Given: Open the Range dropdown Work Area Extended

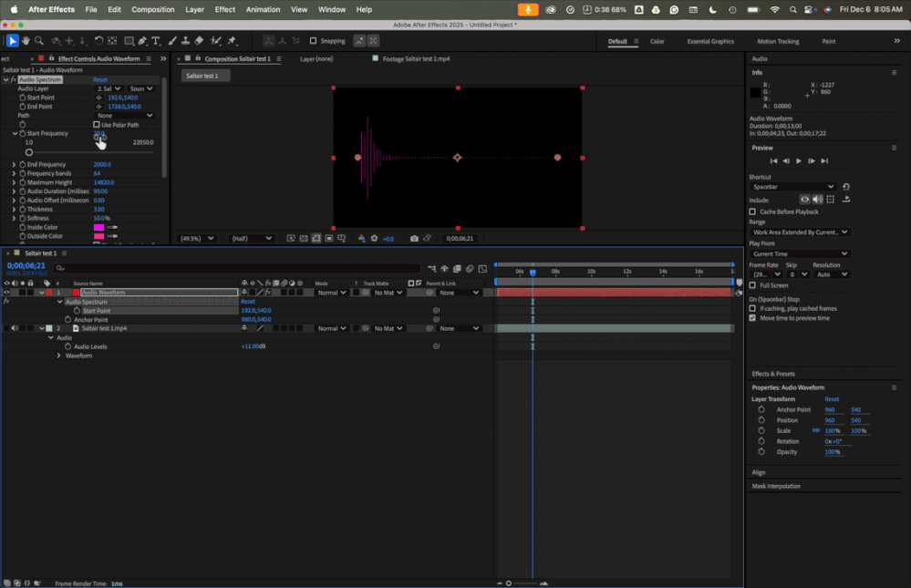Looking at the screenshot, I should pyautogui.click(x=799, y=232).
